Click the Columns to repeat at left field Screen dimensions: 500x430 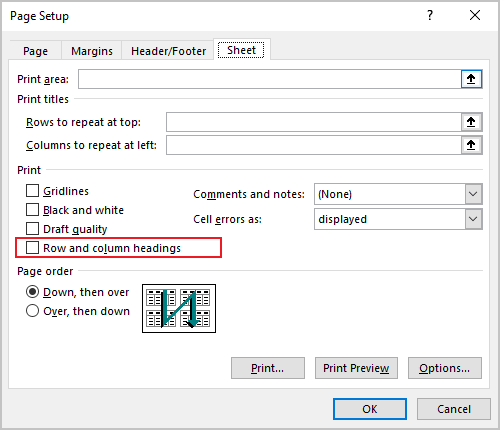pos(314,145)
